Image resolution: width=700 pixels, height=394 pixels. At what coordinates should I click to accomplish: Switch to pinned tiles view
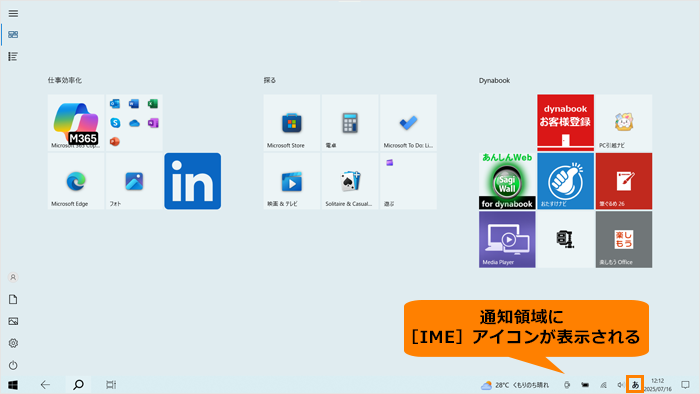point(13,34)
